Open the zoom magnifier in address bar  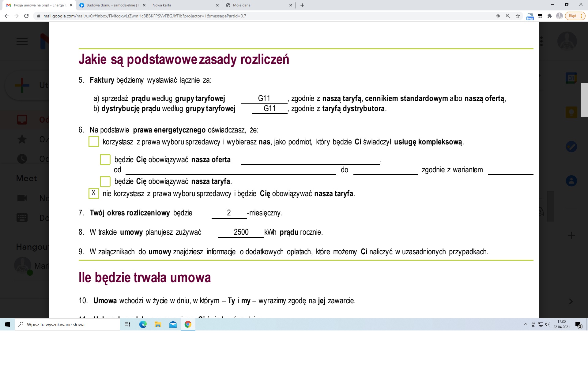(x=508, y=16)
